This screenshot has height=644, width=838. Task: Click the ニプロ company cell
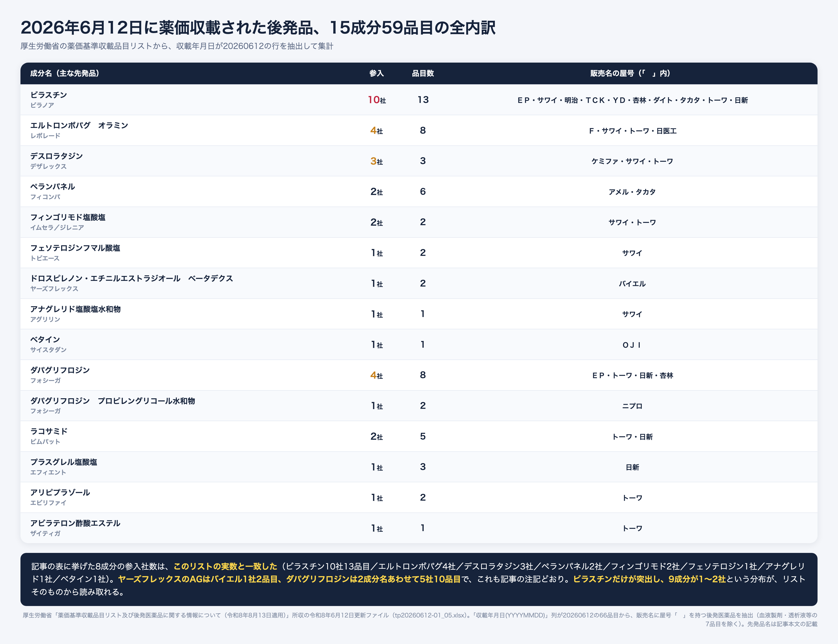click(632, 406)
